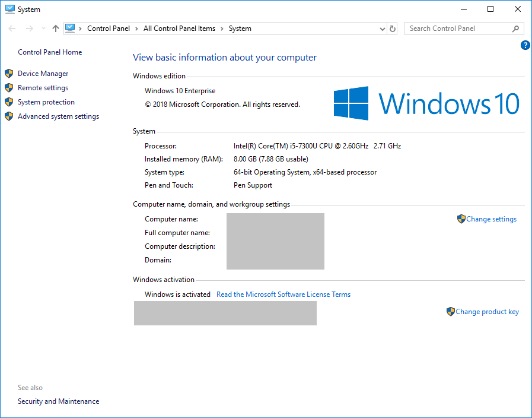Image resolution: width=532 pixels, height=418 pixels.
Task: Click the search magnifier icon
Action: (516, 29)
